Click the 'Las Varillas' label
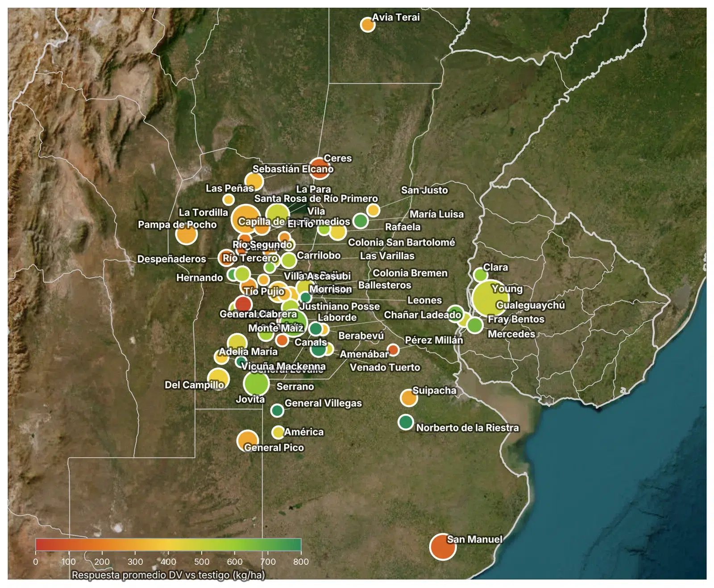This screenshot has height=588, width=714. coord(387,256)
